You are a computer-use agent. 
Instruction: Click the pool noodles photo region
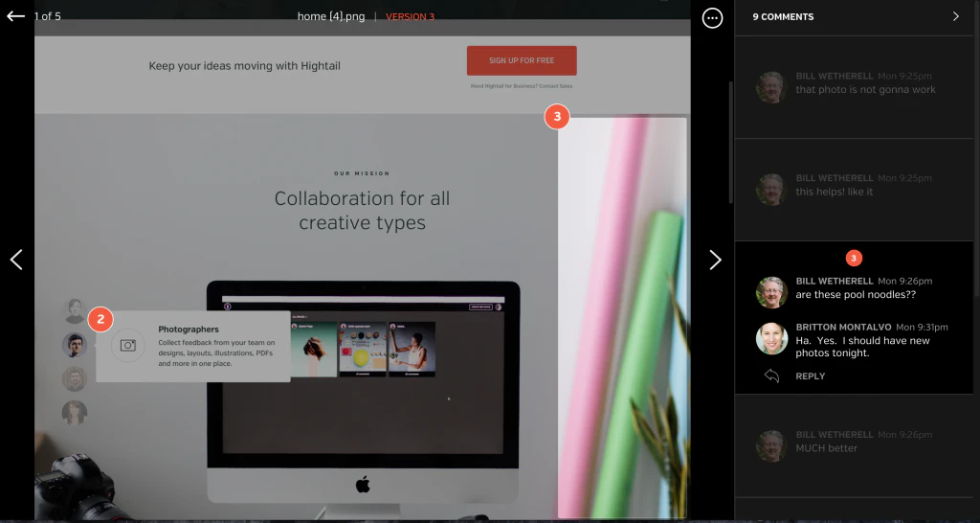pyautogui.click(x=622, y=318)
